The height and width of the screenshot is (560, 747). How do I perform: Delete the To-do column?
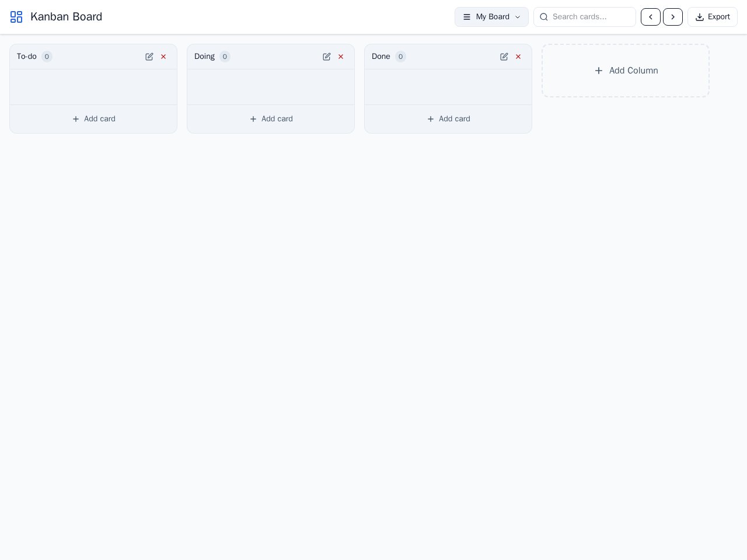[x=163, y=57]
